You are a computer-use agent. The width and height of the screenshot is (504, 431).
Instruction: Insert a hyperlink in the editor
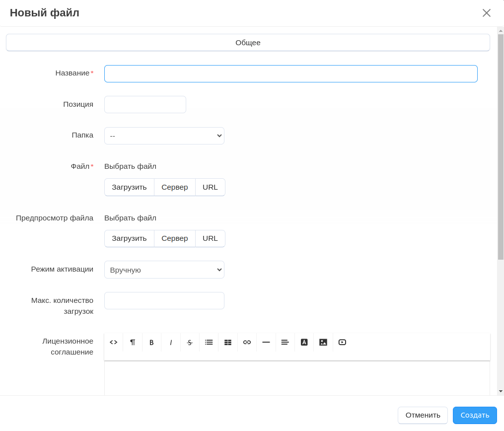click(x=247, y=342)
